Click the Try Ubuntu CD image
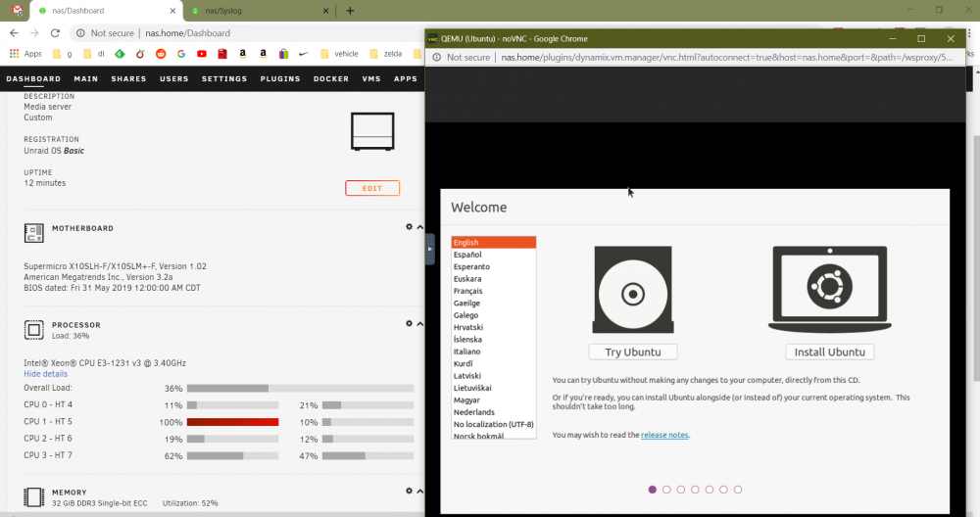 point(633,290)
